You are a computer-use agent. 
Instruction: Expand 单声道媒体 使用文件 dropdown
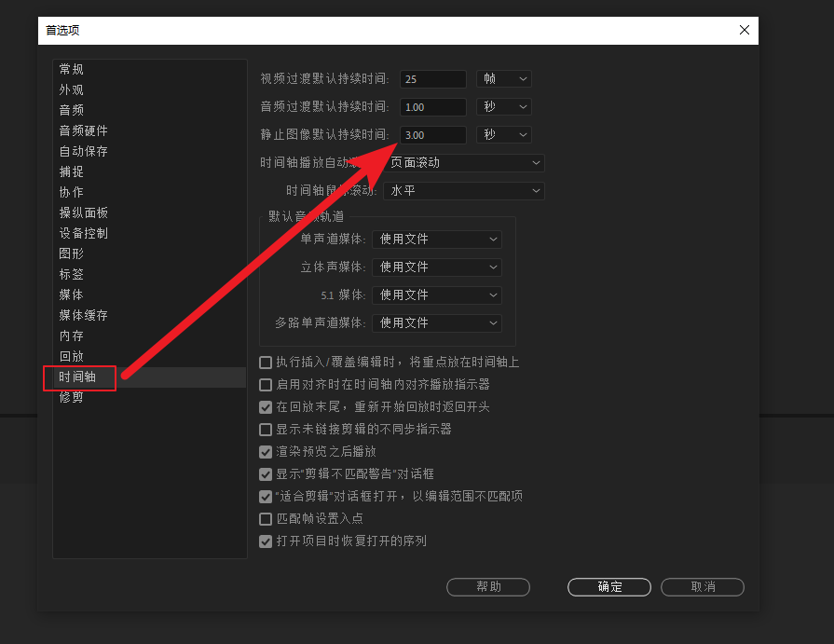pyautogui.click(x=436, y=240)
